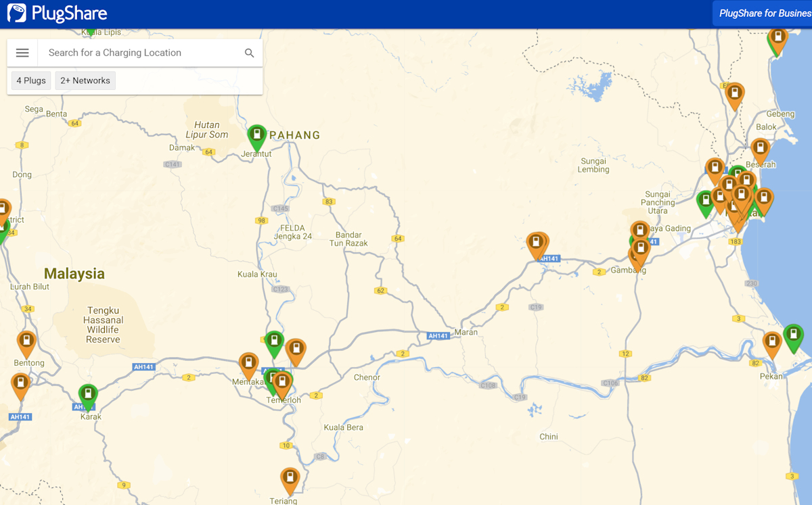Select the orange charger pin at Mentakab

(248, 364)
